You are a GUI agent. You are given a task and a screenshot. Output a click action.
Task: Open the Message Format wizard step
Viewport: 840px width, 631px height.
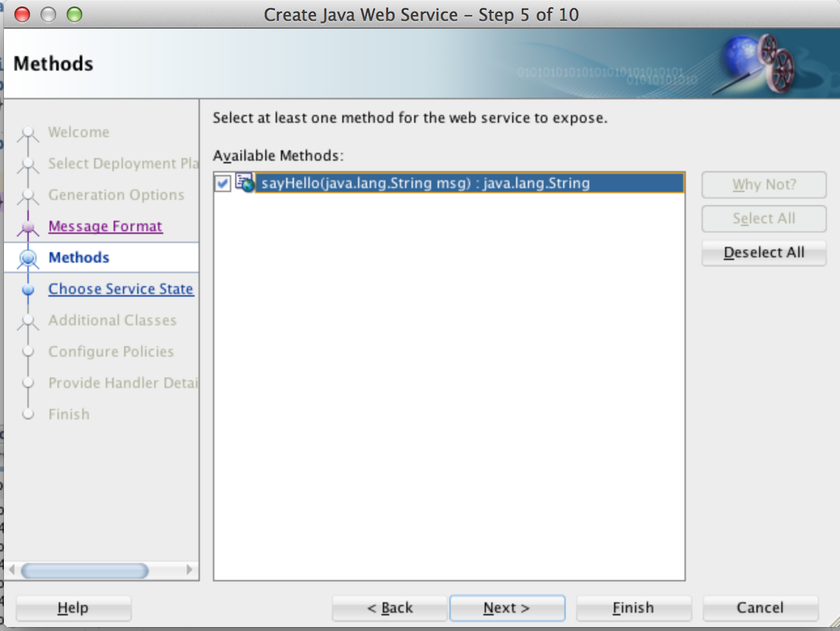click(105, 226)
